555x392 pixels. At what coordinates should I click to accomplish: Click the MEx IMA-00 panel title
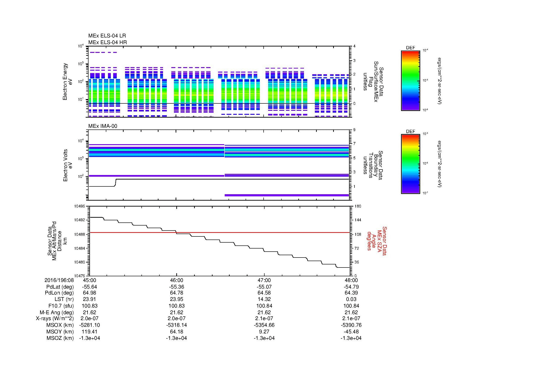(103, 126)
